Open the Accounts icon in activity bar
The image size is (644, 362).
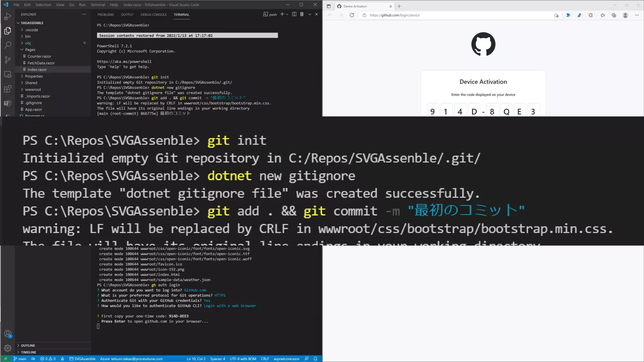tap(8, 334)
